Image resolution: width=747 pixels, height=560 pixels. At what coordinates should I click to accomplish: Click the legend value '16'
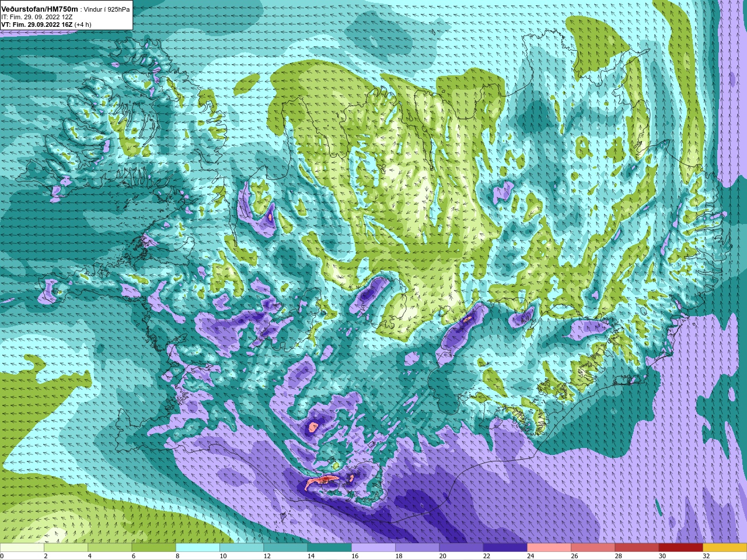(355, 556)
